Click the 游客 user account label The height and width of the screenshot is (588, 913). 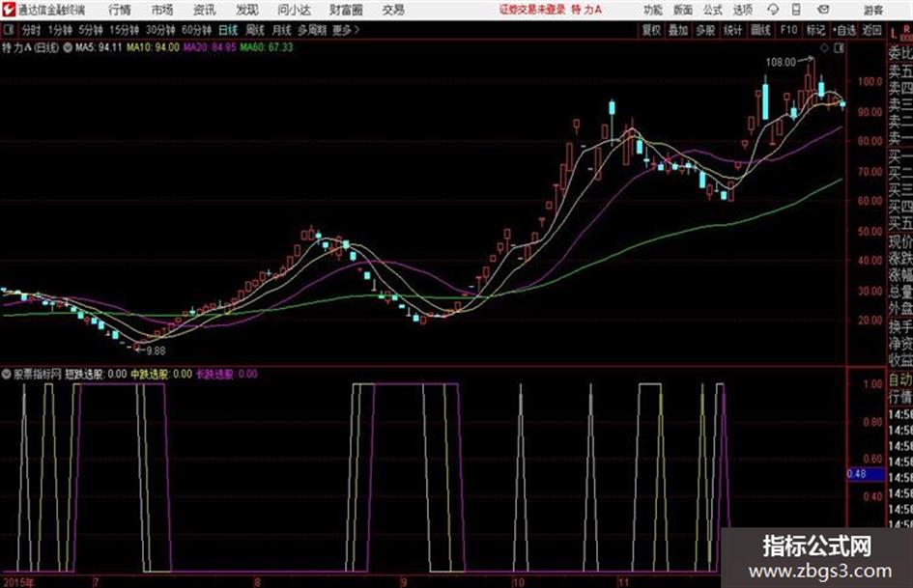[872, 10]
